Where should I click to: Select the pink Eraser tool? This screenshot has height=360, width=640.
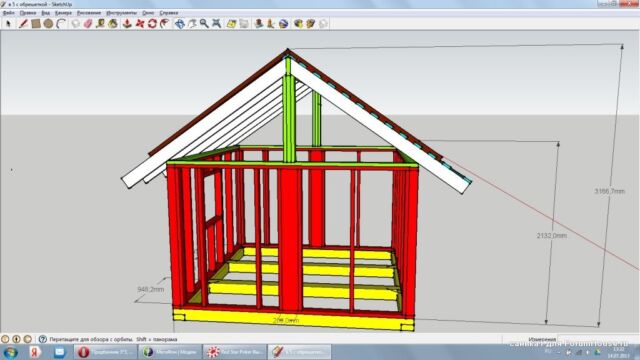point(88,24)
